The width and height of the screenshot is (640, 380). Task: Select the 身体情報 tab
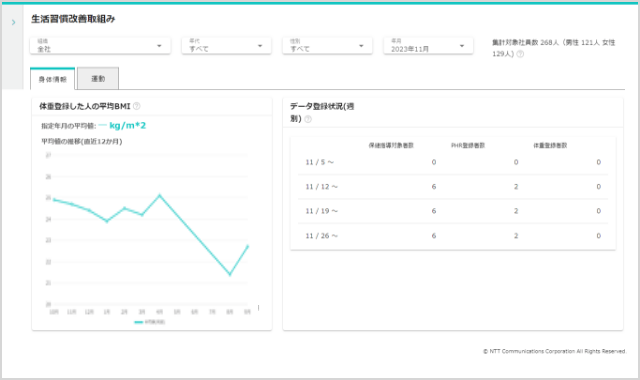coord(53,79)
